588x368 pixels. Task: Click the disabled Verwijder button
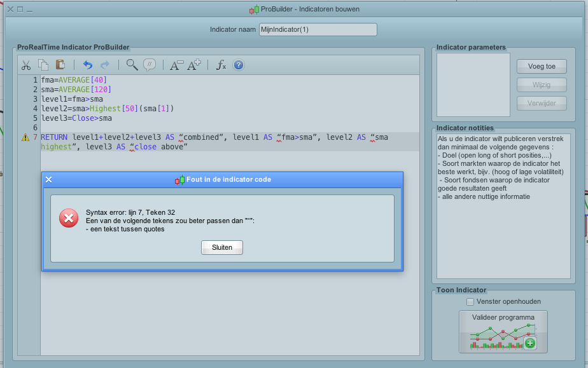pyautogui.click(x=542, y=103)
